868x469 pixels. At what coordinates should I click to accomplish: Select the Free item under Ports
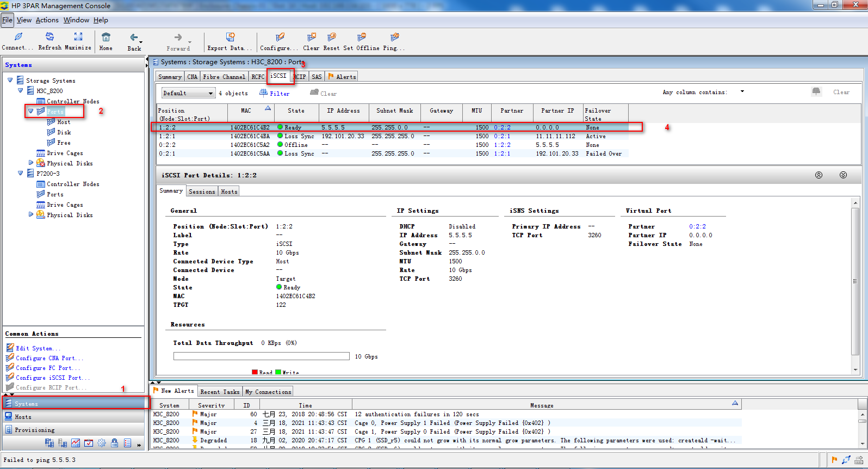point(64,143)
